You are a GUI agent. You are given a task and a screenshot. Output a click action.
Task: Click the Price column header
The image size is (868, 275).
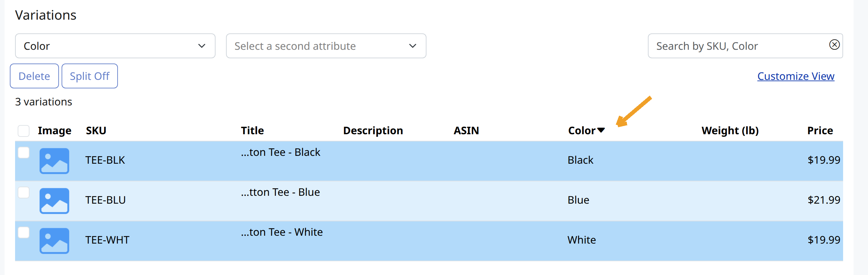pos(820,131)
